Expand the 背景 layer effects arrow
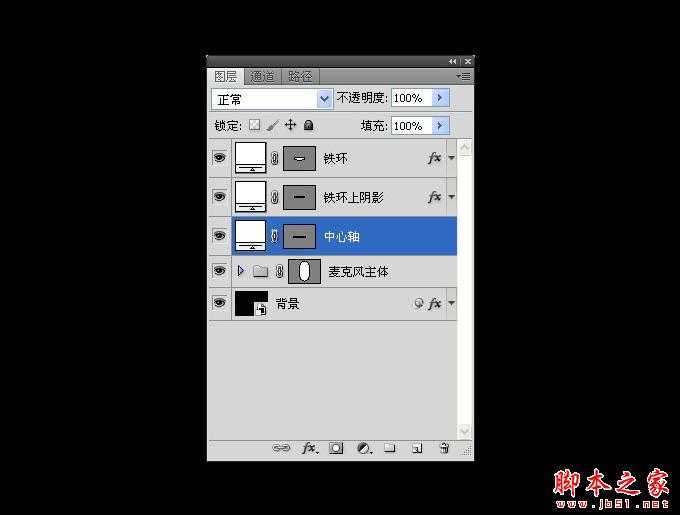Image resolution: width=680 pixels, height=515 pixels. pyautogui.click(x=451, y=303)
